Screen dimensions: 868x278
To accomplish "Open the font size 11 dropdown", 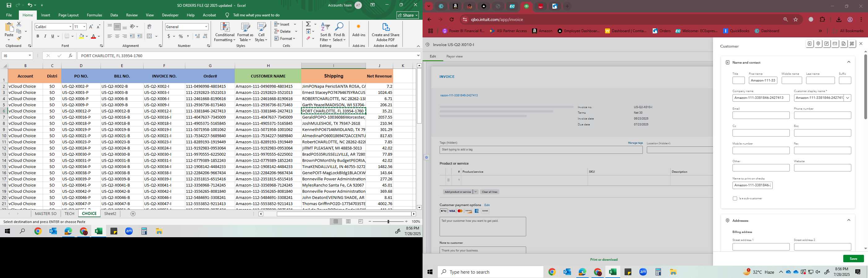I will pyautogui.click(x=84, y=27).
